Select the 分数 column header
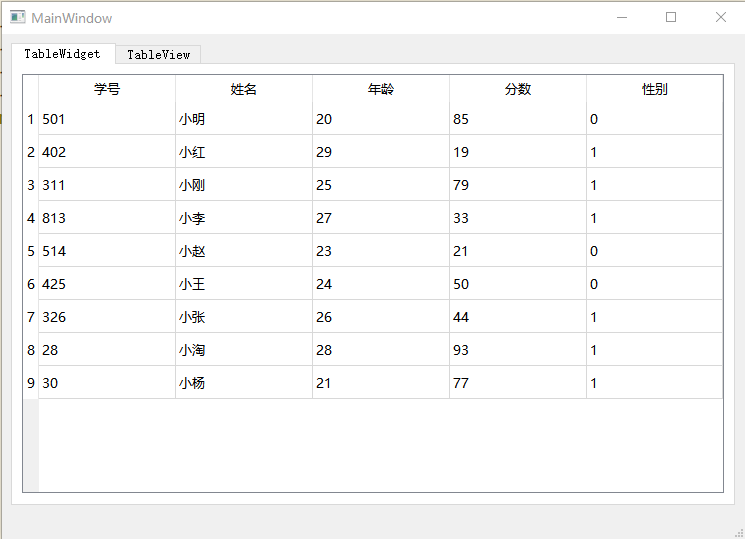Image resolution: width=745 pixels, height=539 pixels. pyautogui.click(x=518, y=89)
